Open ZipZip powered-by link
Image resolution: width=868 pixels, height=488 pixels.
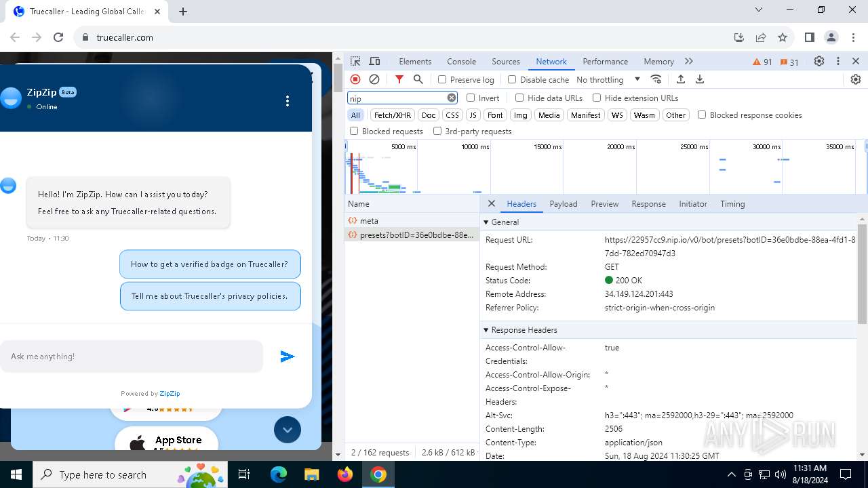pyautogui.click(x=170, y=393)
